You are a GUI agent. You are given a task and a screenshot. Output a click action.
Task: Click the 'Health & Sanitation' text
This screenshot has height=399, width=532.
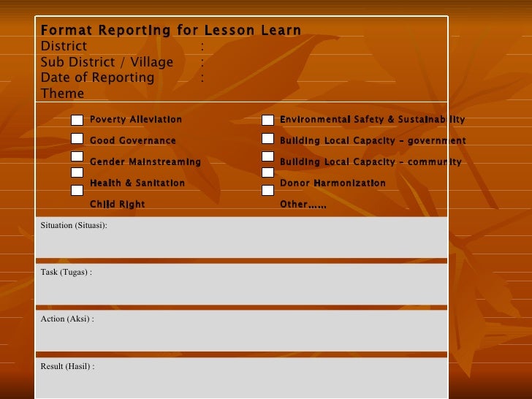point(137,183)
